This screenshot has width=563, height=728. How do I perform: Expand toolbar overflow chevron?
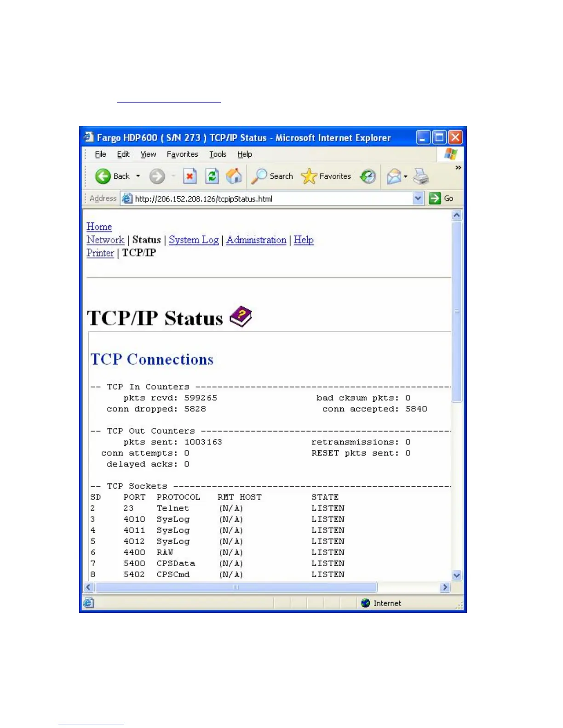click(x=458, y=168)
